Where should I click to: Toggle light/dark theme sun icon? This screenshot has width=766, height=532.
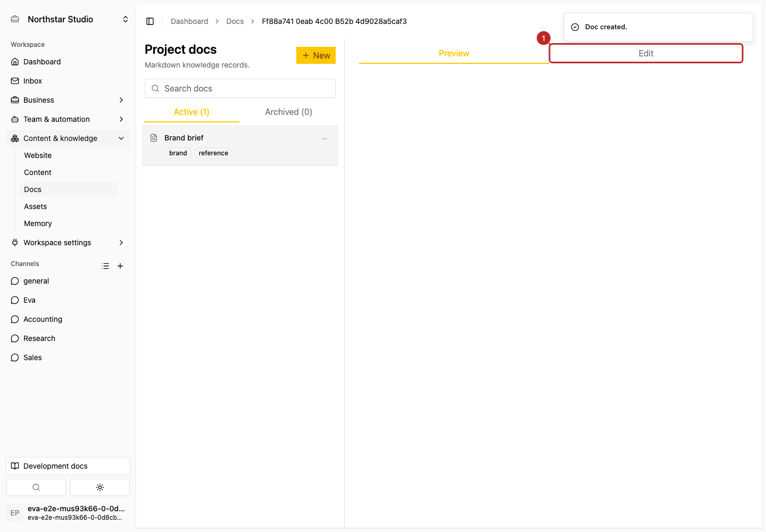(100, 487)
